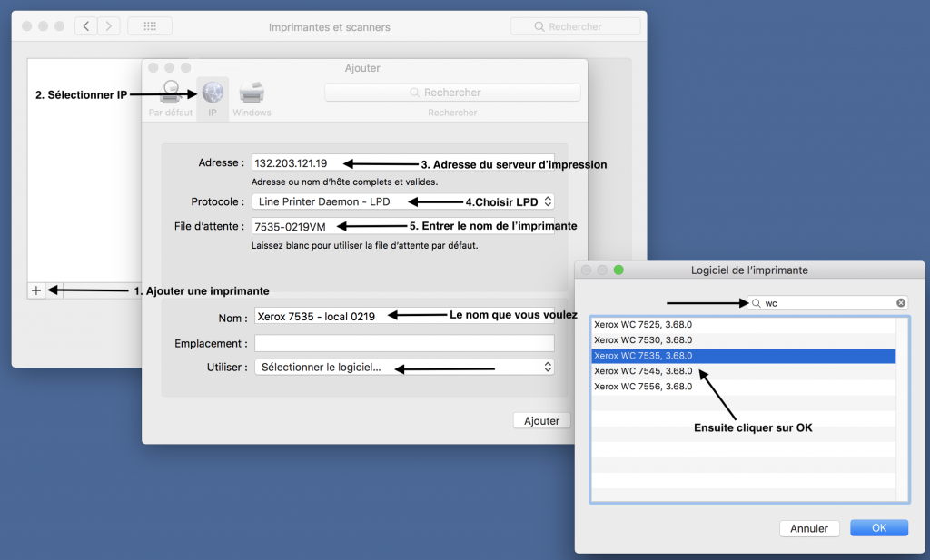The height and width of the screenshot is (560, 930).
Task: Select Xerox WC 7525, 3.68.0
Action: point(744,325)
